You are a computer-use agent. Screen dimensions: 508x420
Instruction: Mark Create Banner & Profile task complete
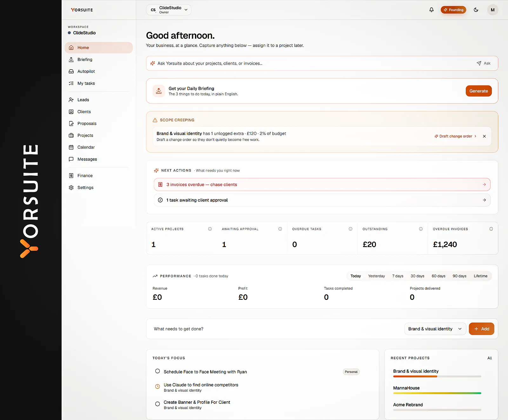(157, 404)
